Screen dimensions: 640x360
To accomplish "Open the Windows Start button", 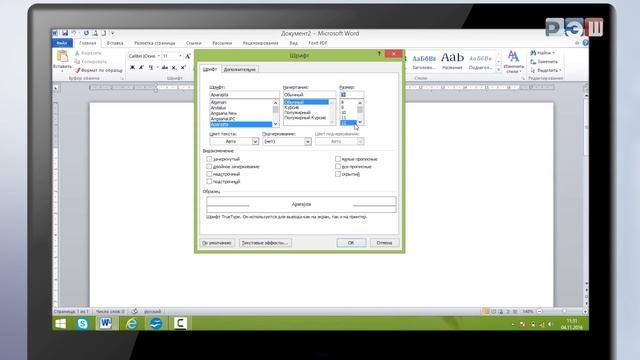I will pos(61,324).
